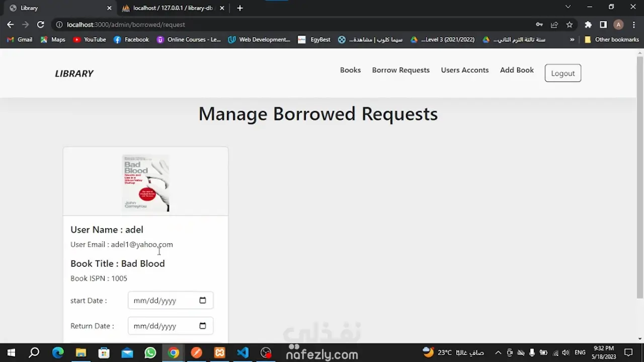Screen dimensions: 644x362
Task: Expand the hidden bookmarks chevron
Action: point(572,40)
